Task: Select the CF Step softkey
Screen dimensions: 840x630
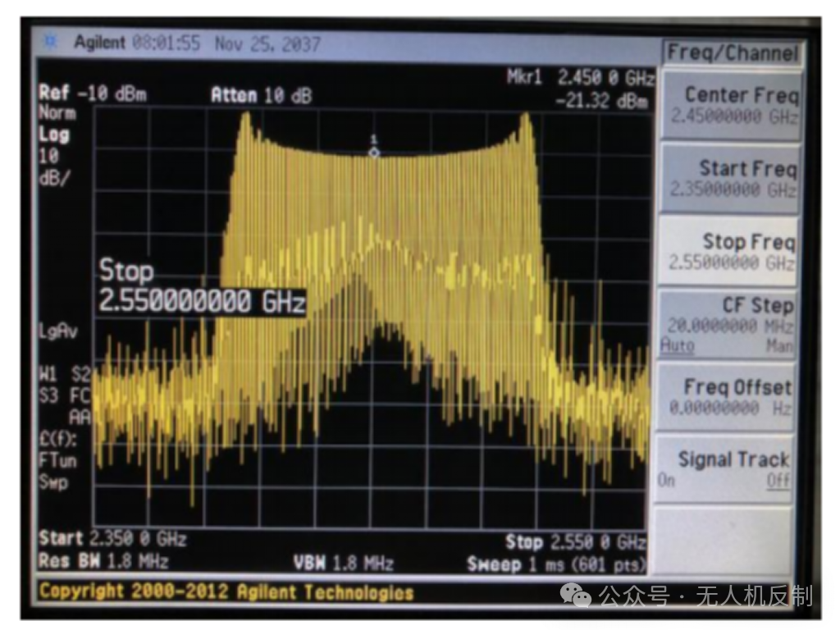Action: [727, 324]
